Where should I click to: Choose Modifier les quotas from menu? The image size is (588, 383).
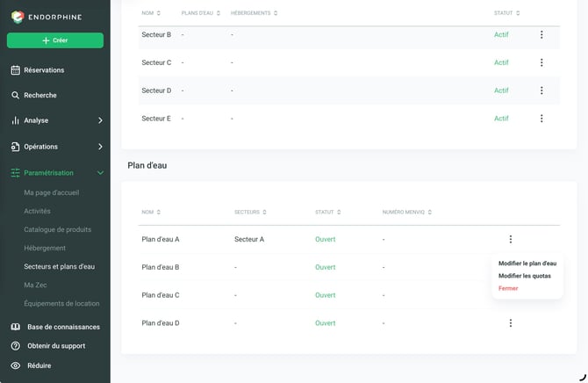(x=524, y=276)
